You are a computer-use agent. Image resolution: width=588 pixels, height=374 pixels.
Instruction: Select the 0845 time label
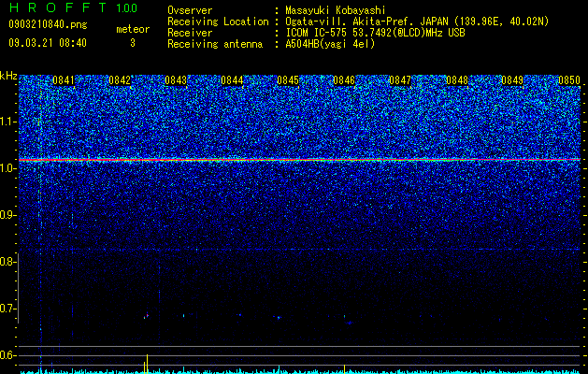[x=288, y=80]
